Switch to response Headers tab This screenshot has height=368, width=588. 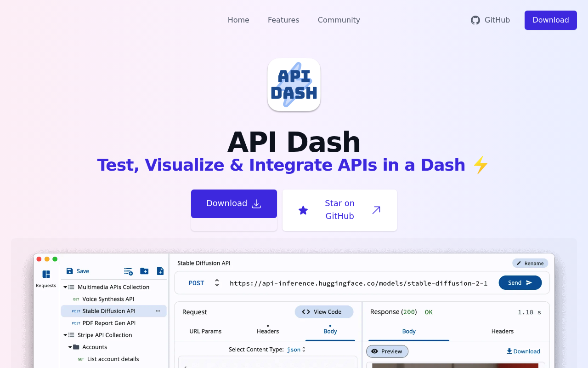503,331
